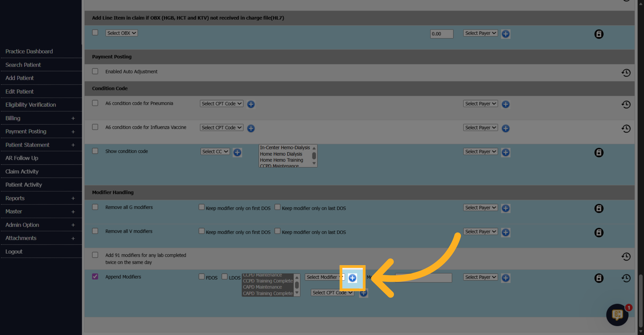The image size is (644, 335).
Task: Save the Show condition code row
Action: 599,153
